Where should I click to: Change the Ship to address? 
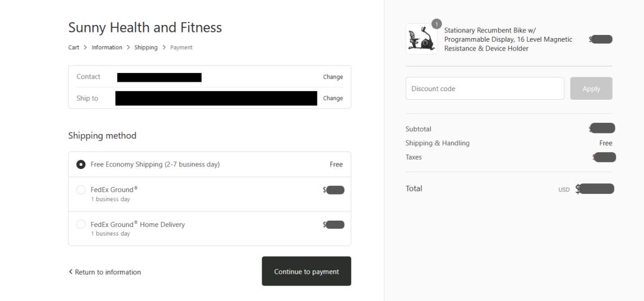coord(333,98)
